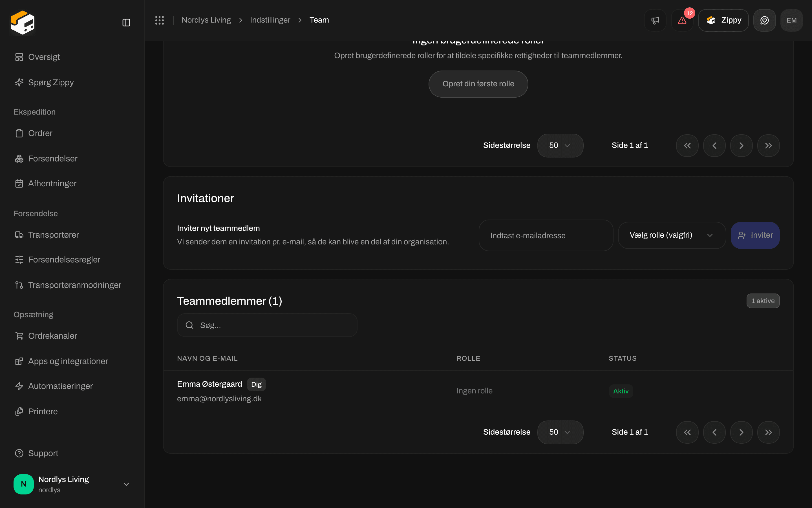Open Spørg Zippy in the sidebar

tap(72, 82)
